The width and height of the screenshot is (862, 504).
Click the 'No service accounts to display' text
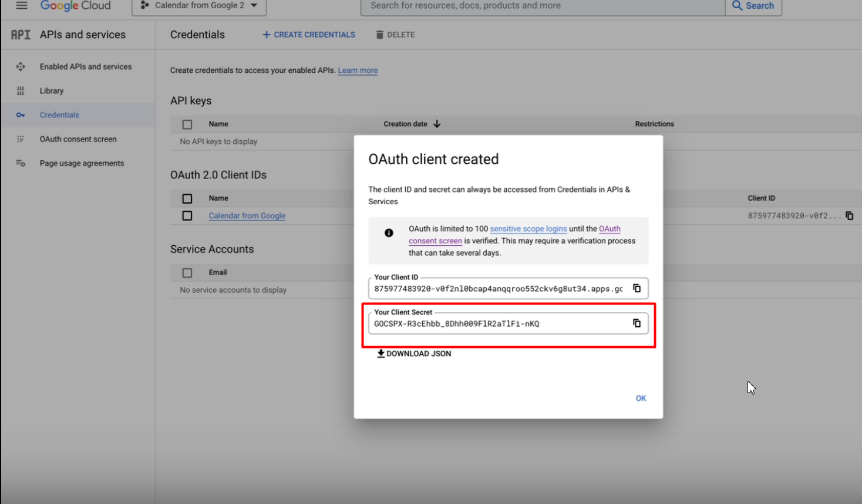[233, 290]
